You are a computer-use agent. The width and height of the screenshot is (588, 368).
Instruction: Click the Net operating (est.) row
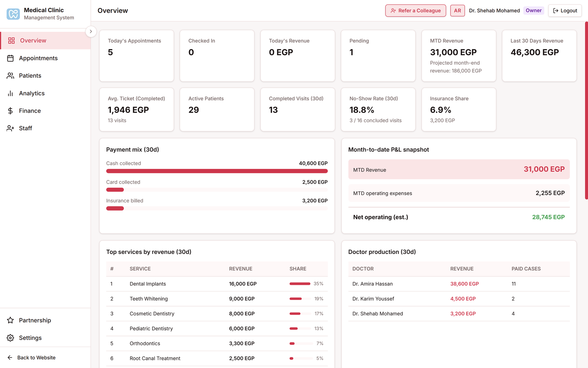459,217
